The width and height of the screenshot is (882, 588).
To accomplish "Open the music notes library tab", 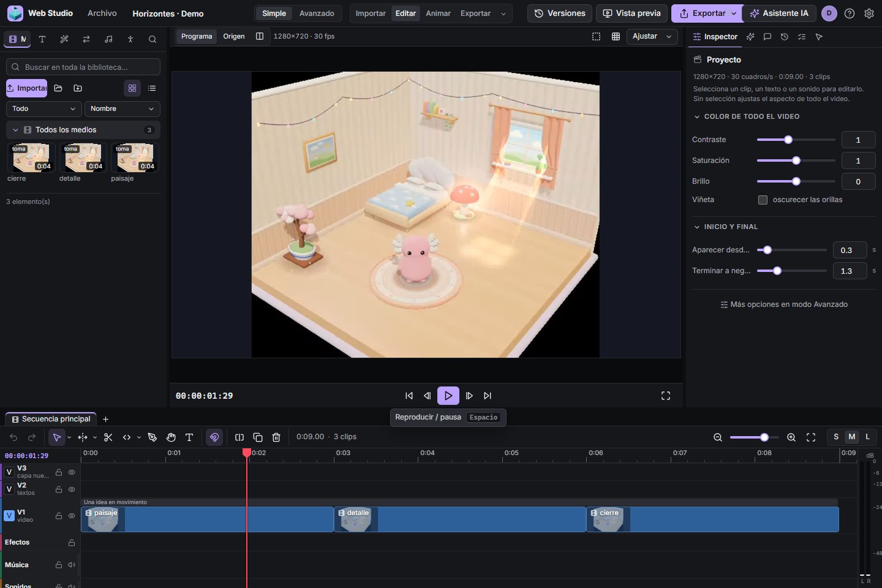I will [108, 39].
